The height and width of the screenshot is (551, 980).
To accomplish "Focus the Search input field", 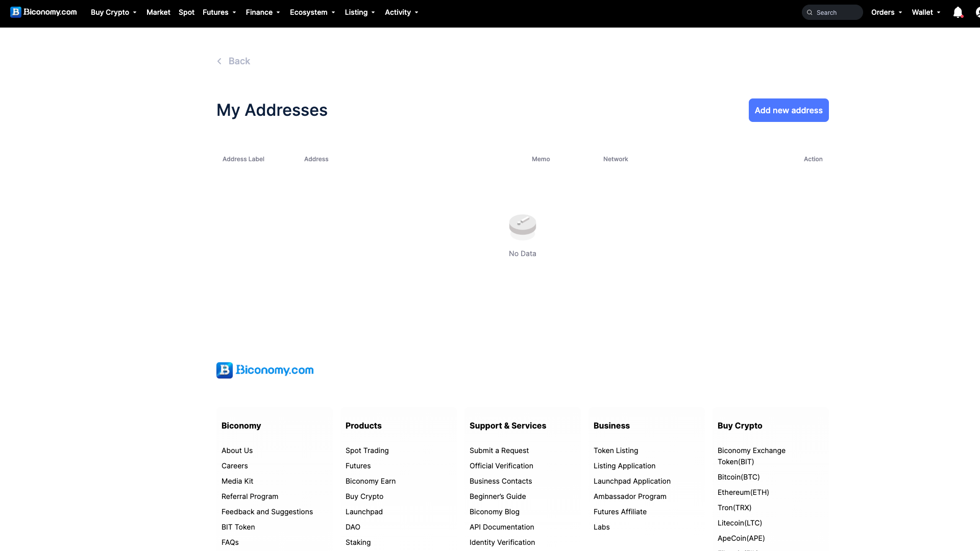I will pos(832,12).
